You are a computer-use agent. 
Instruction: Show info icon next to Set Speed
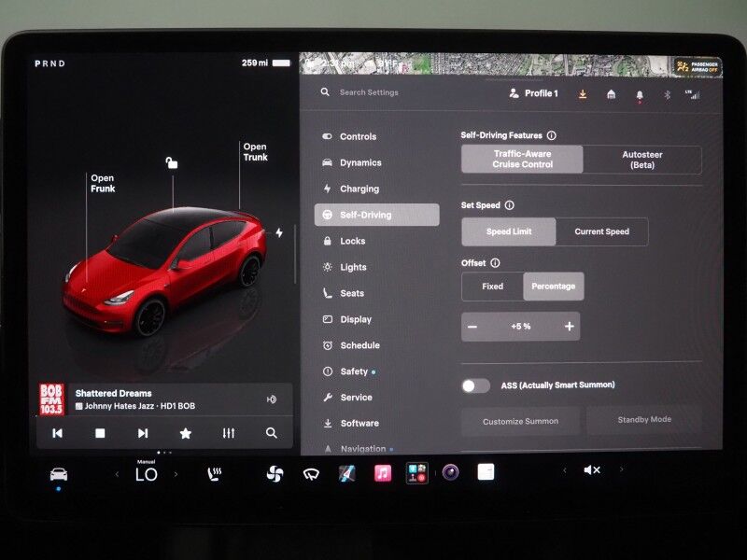pyautogui.click(x=509, y=205)
